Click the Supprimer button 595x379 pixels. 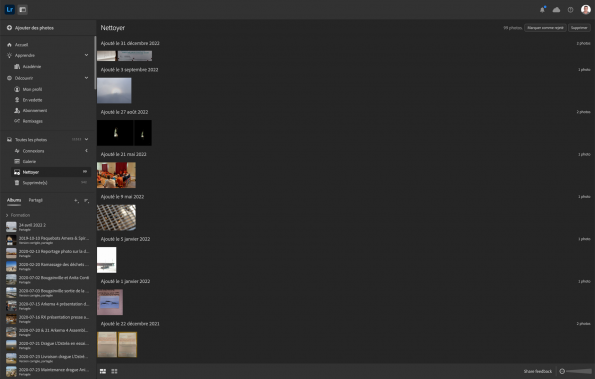pos(579,28)
